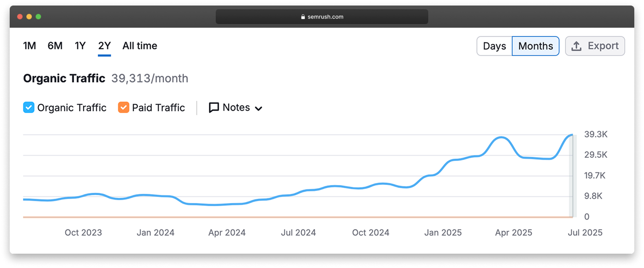The image size is (644, 268).
Task: Click the Notes speech bubble icon
Action: (214, 108)
